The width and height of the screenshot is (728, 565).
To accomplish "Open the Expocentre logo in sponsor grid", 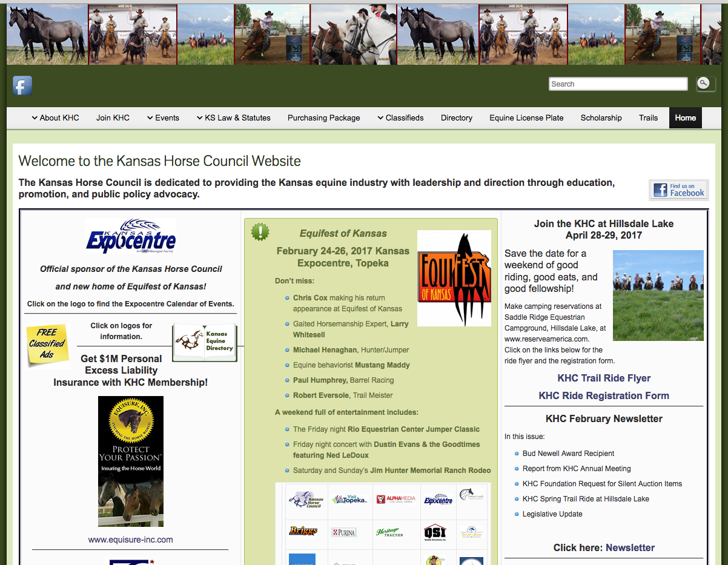I will click(x=438, y=500).
